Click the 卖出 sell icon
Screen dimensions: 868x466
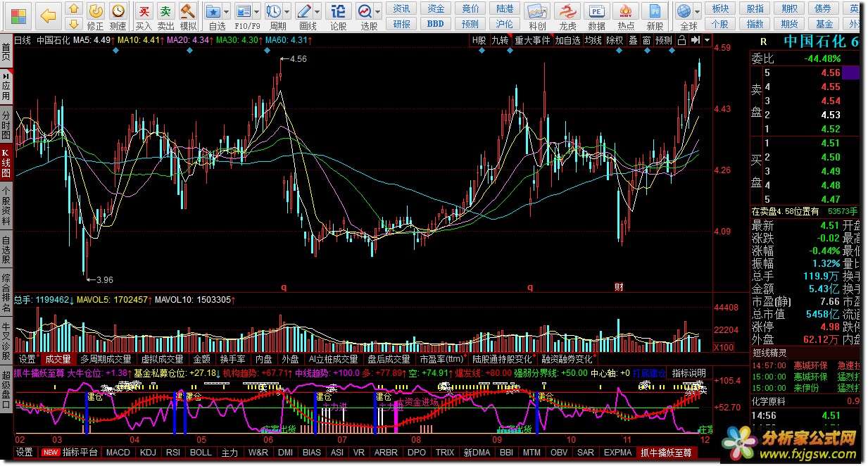(x=165, y=11)
